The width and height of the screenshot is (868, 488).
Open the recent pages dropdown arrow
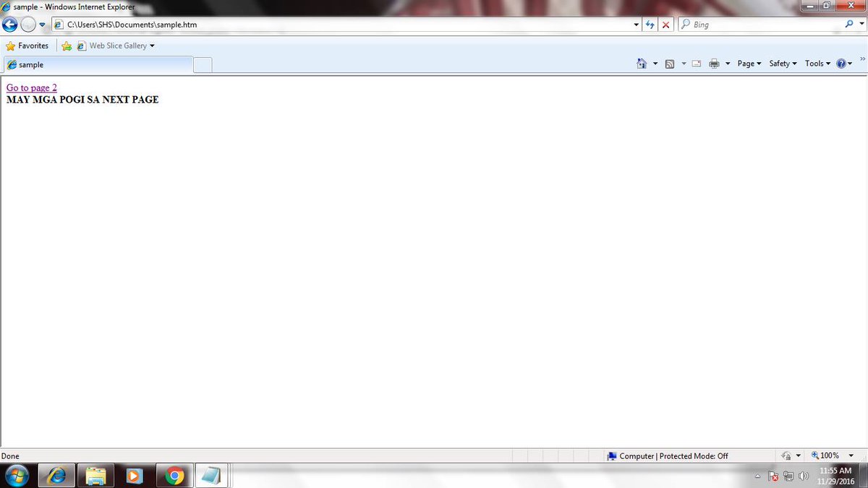click(42, 25)
